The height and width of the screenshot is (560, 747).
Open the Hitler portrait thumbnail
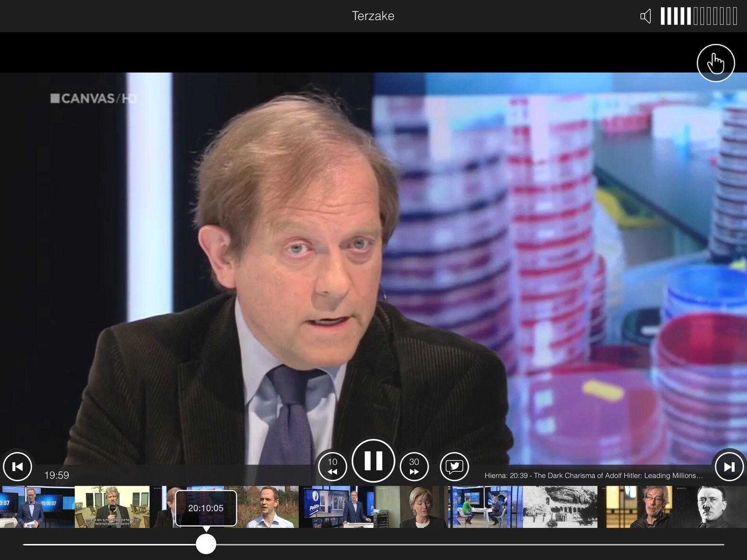coord(709,507)
